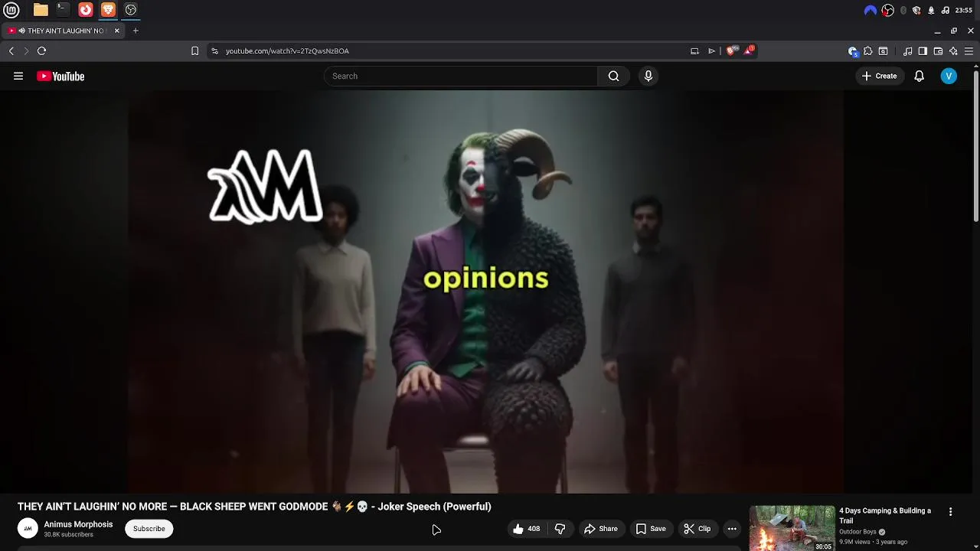980x551 pixels.
Task: View site settings icon in address bar
Action: pos(214,51)
